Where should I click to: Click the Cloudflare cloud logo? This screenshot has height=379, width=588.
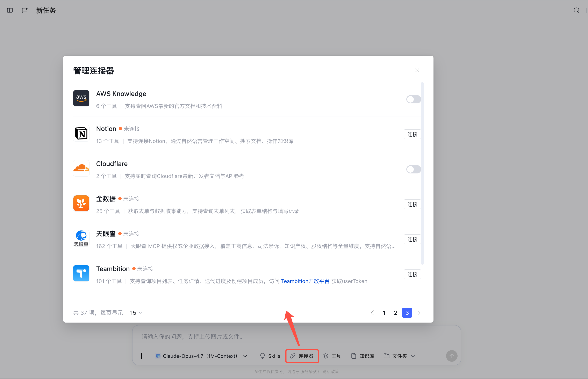pyautogui.click(x=81, y=168)
